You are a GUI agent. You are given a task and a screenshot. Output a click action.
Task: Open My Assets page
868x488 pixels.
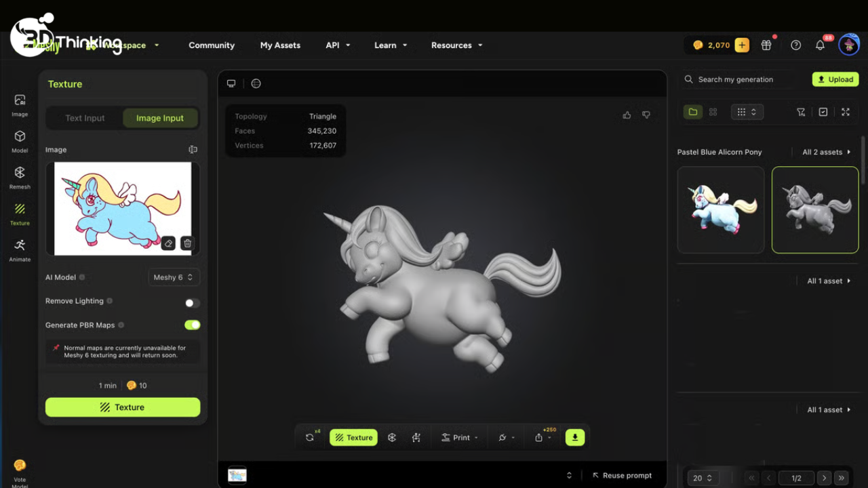280,45
